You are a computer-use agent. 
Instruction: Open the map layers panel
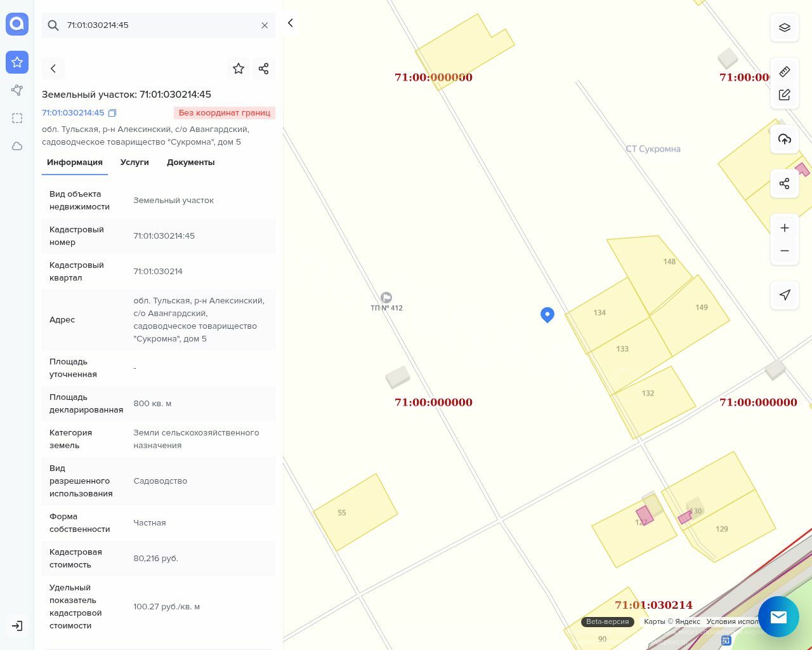point(785,27)
